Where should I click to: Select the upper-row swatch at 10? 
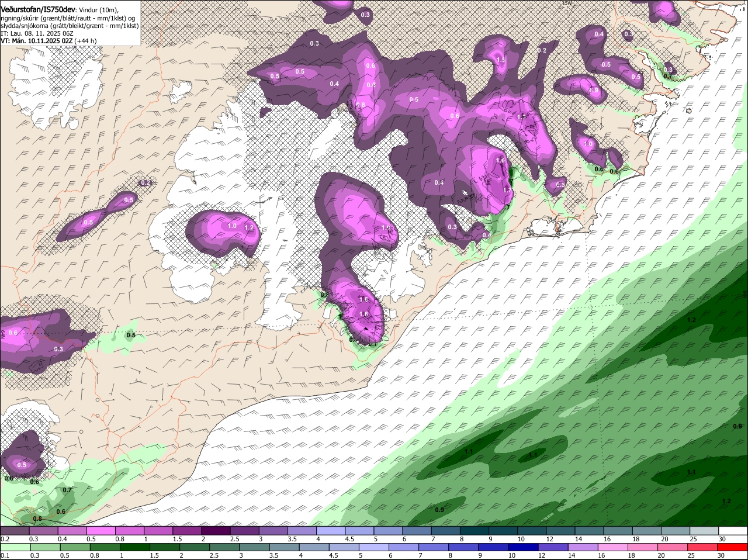click(x=532, y=531)
